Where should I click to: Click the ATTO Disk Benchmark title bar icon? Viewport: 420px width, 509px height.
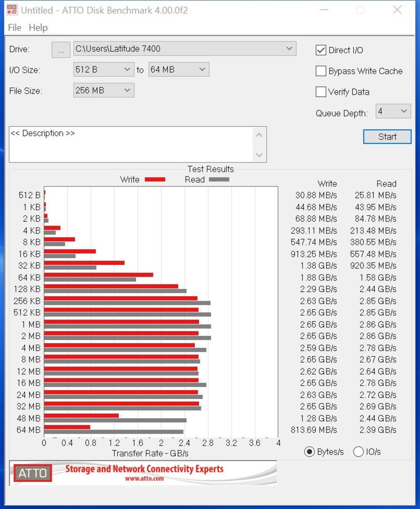coord(12,10)
